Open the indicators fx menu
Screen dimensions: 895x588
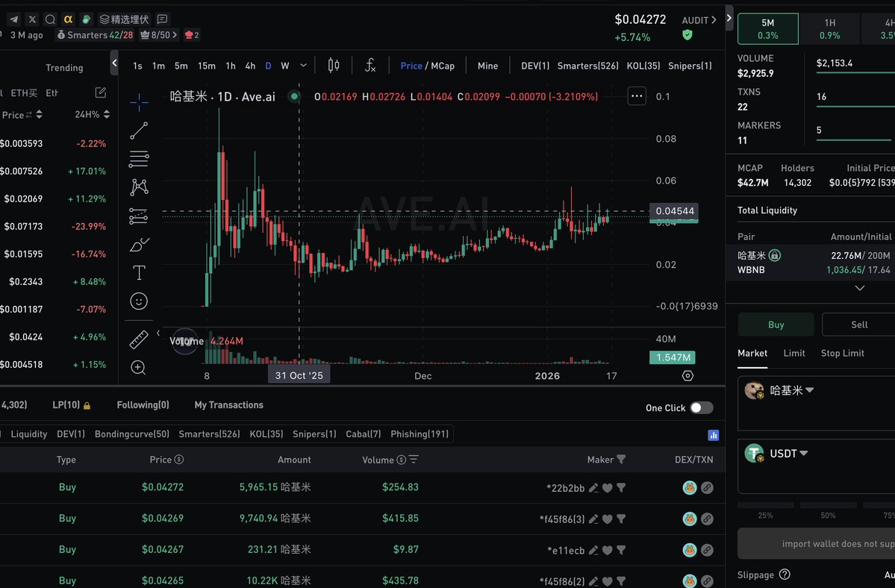370,66
